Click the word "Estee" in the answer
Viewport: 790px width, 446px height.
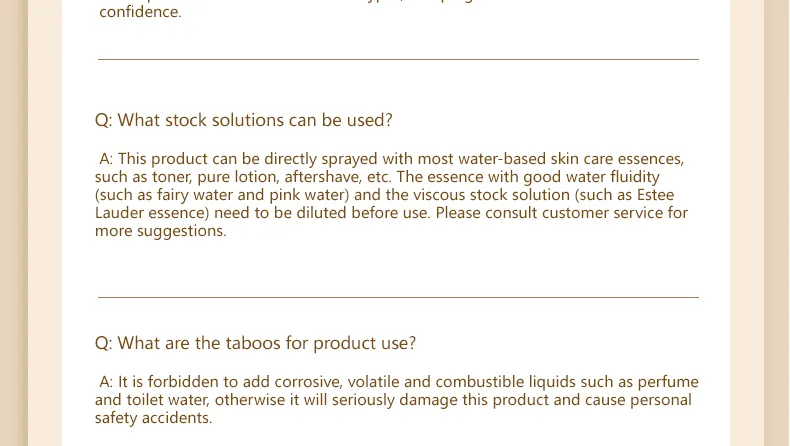tap(655, 195)
